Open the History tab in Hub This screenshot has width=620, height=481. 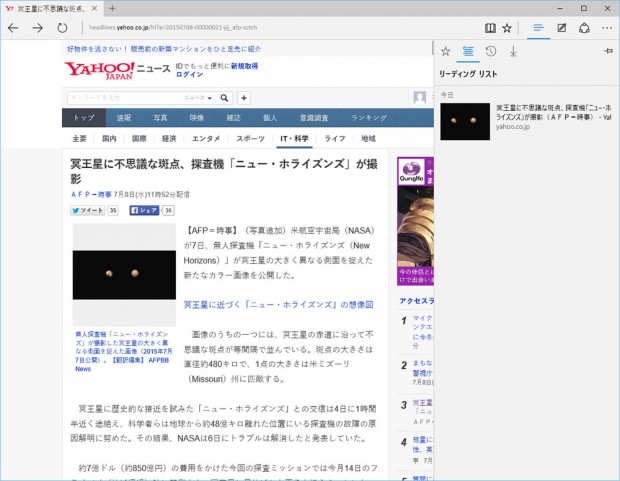click(491, 51)
